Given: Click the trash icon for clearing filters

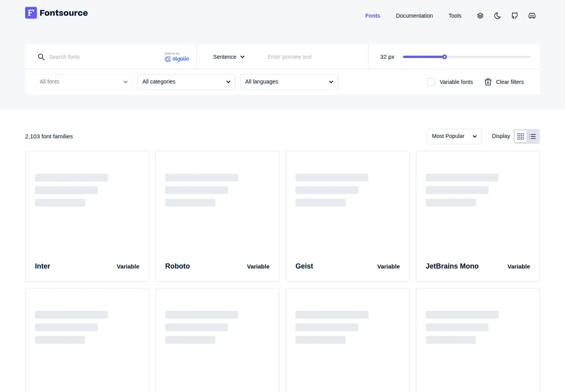Looking at the screenshot, I should pyautogui.click(x=488, y=82).
